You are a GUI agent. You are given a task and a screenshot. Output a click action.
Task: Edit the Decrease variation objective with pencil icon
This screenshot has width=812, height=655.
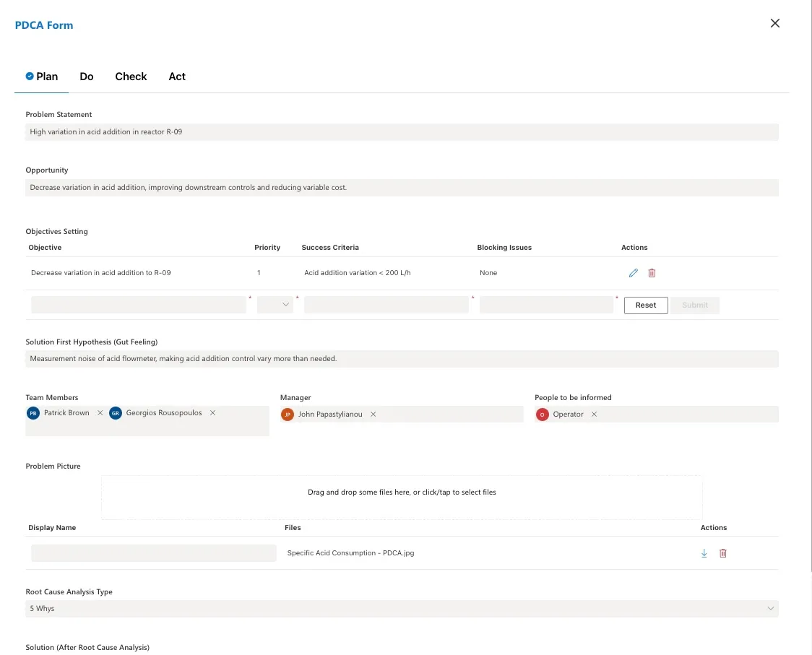(634, 273)
